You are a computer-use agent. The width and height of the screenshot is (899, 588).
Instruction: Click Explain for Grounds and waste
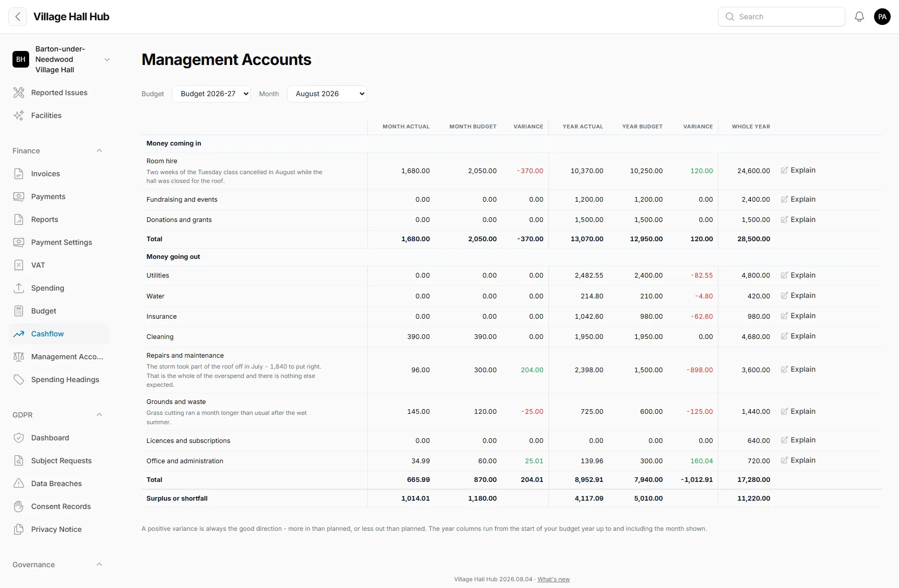tap(798, 411)
